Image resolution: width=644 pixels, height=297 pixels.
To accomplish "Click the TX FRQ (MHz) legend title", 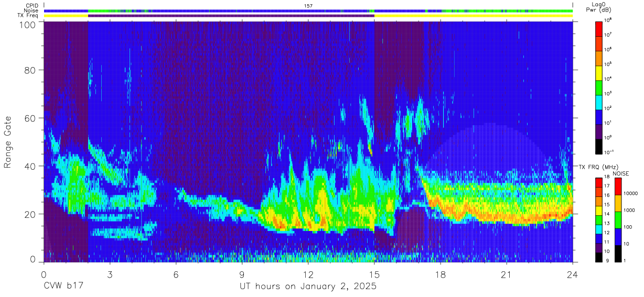I will 598,167.
